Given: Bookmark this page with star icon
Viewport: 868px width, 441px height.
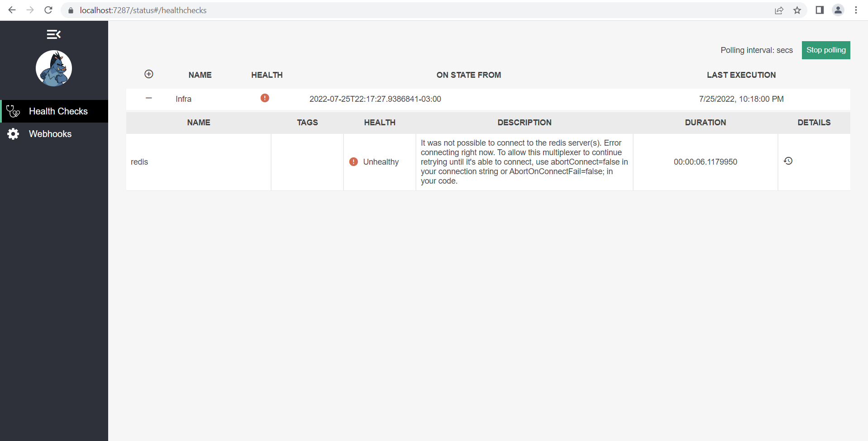Looking at the screenshot, I should click(x=797, y=10).
